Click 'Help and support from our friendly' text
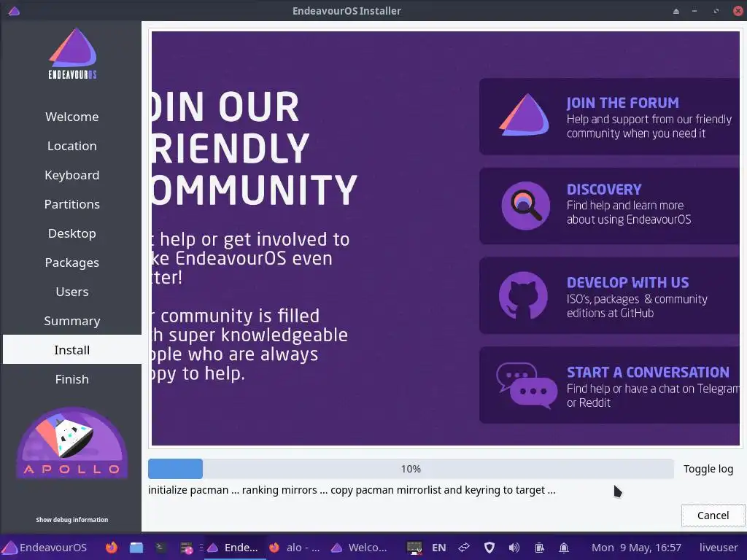This screenshot has width=747, height=560. [649, 119]
